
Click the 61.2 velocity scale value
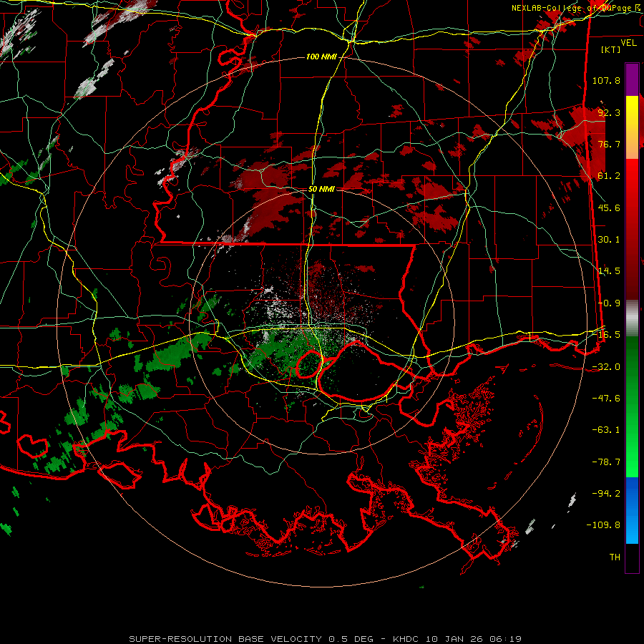coord(609,176)
